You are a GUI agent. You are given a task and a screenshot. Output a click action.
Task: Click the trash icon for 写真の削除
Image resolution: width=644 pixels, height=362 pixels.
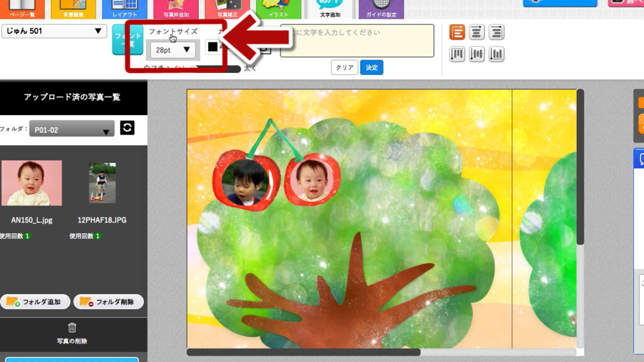click(x=72, y=327)
